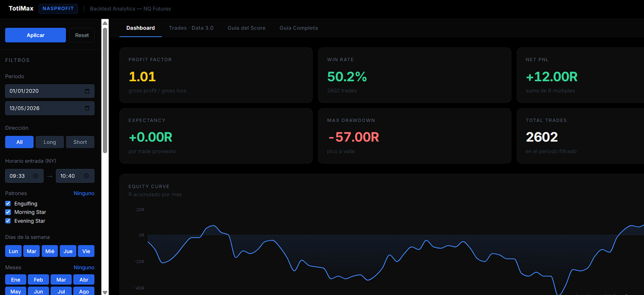Toggle Mar month filter button
Image resolution: width=644 pixels, height=295 pixels.
click(61, 279)
